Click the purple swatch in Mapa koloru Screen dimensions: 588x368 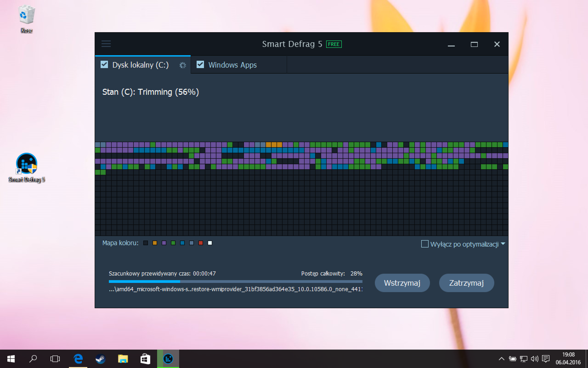click(x=164, y=243)
